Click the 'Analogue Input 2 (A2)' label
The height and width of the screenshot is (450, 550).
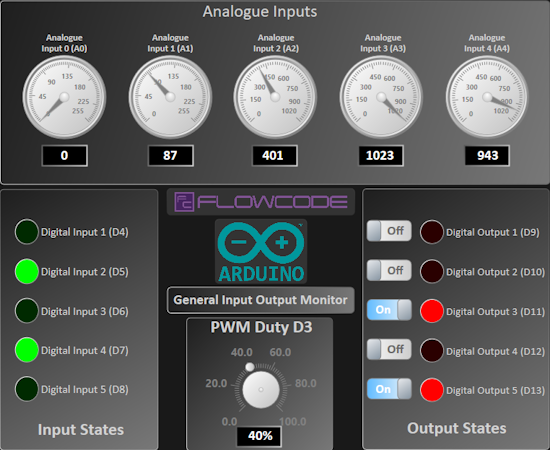point(276,43)
